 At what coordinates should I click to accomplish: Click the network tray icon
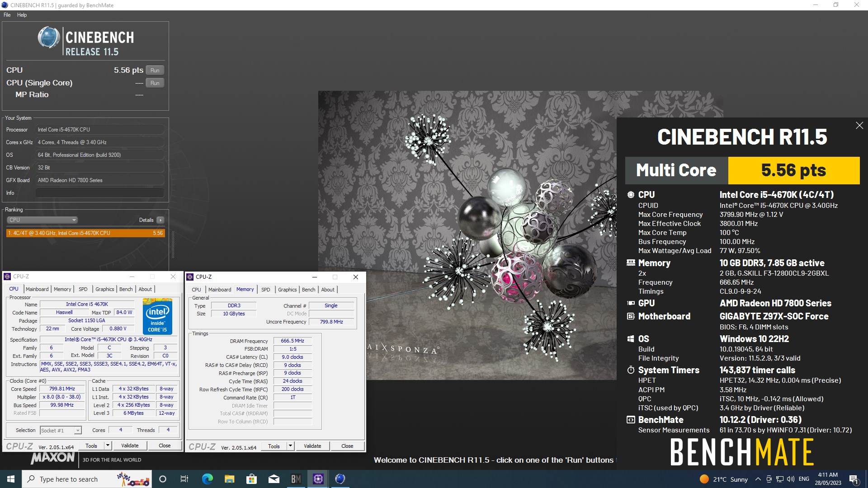pyautogui.click(x=780, y=479)
